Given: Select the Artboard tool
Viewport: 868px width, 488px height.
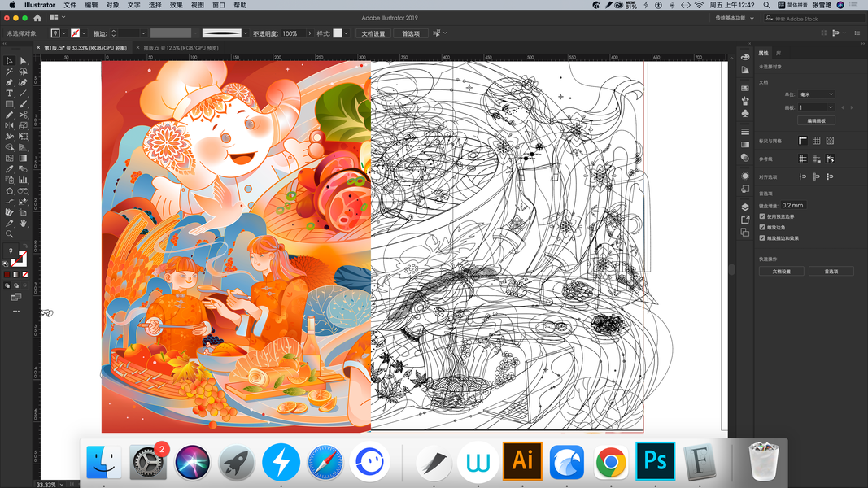Looking at the screenshot, I should pyautogui.click(x=23, y=212).
